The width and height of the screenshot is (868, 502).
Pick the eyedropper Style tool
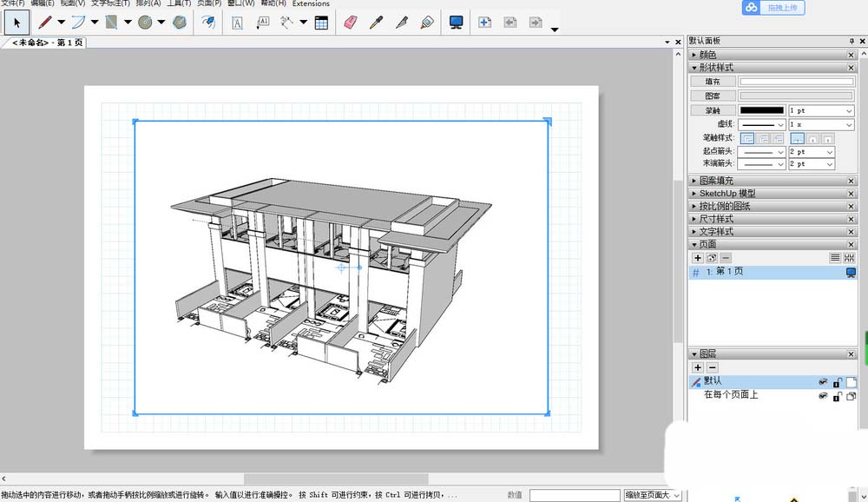click(375, 23)
